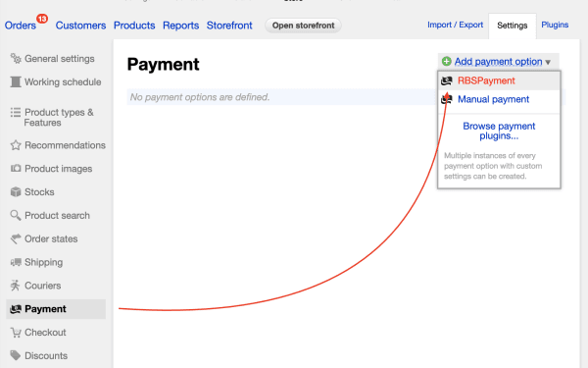The image size is (588, 368).
Task: Click the Checkout shopping cart icon
Action: 16,333
